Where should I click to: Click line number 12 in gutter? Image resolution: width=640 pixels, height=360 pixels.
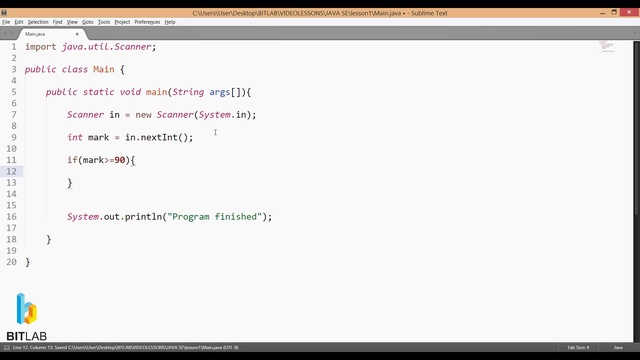click(11, 171)
